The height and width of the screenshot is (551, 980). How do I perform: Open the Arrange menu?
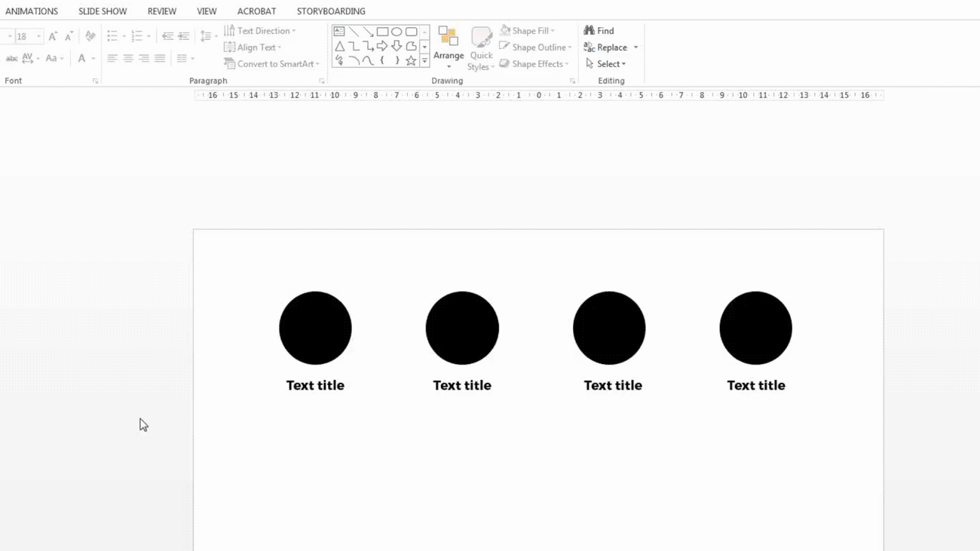coord(449,47)
